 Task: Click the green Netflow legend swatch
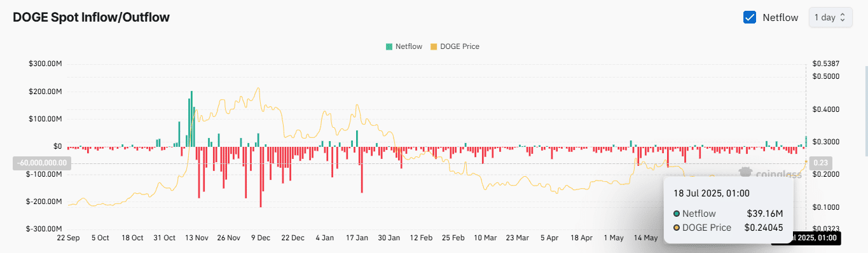pos(389,46)
